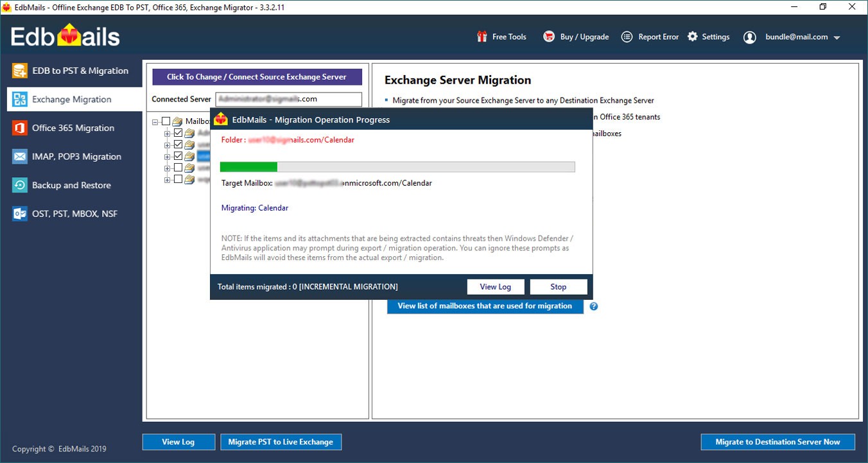Open the Free Tools menu
Screen dimensions: 868x463
pos(501,37)
